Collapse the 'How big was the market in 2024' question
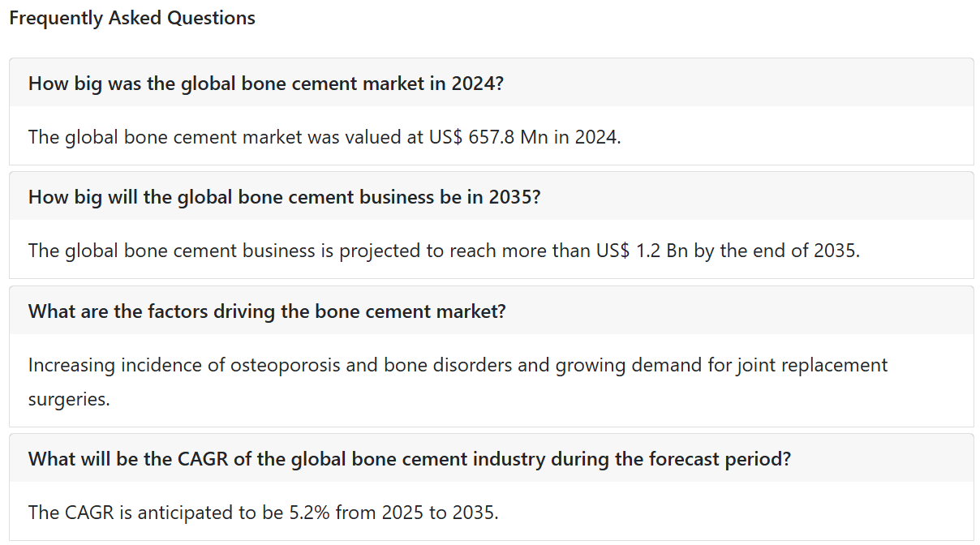The height and width of the screenshot is (545, 980). coord(491,83)
